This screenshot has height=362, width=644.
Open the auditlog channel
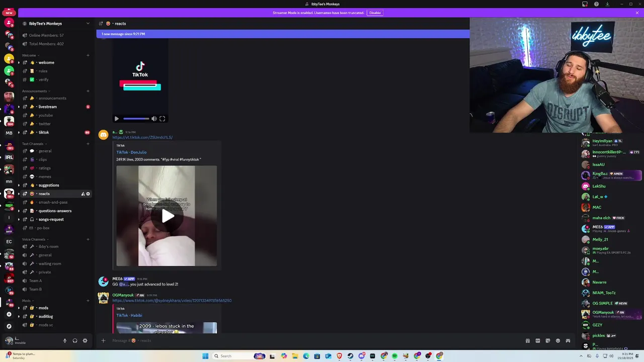pyautogui.click(x=55, y=316)
